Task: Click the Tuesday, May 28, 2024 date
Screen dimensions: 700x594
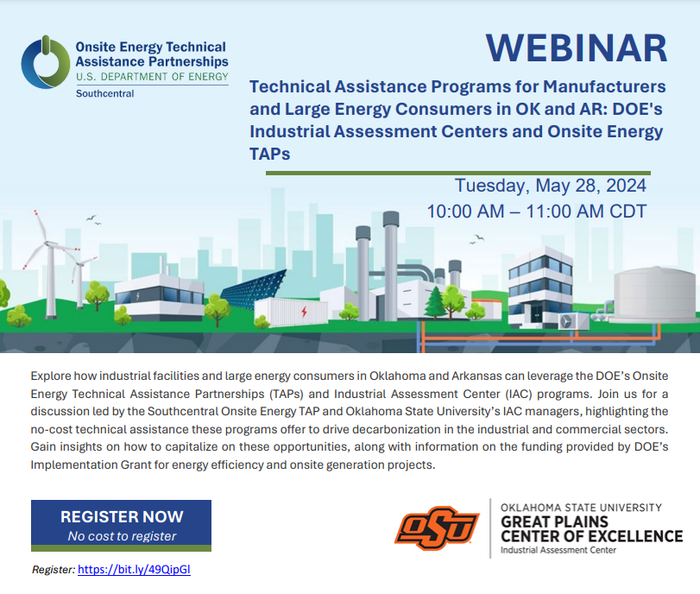Action: [x=551, y=186]
